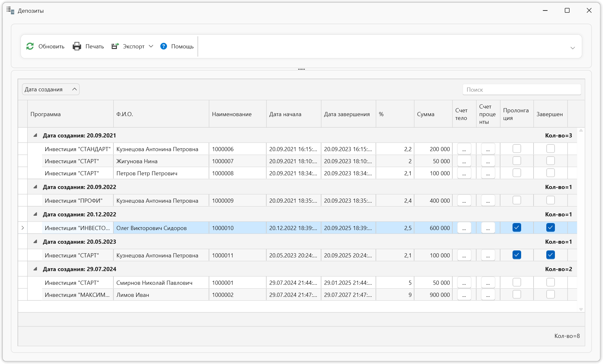Uncheck Пролонгация for deposit 1000011
603x364 pixels.
(x=517, y=255)
